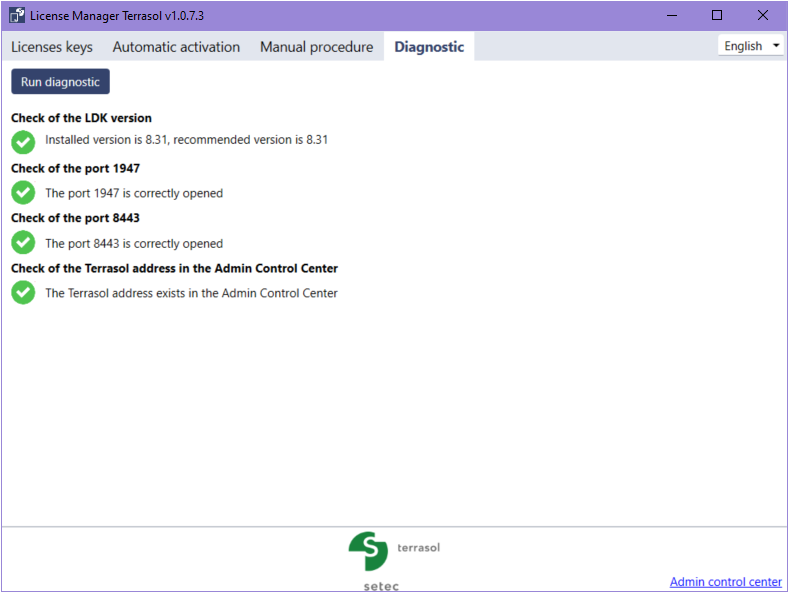Image resolution: width=789 pixels, height=594 pixels.
Task: Click the heading 'Check of the port 8443'
Action: [75, 218]
